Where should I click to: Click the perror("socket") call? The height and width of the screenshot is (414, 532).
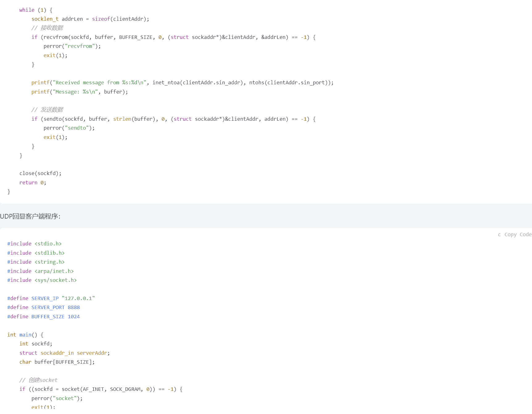(x=57, y=399)
